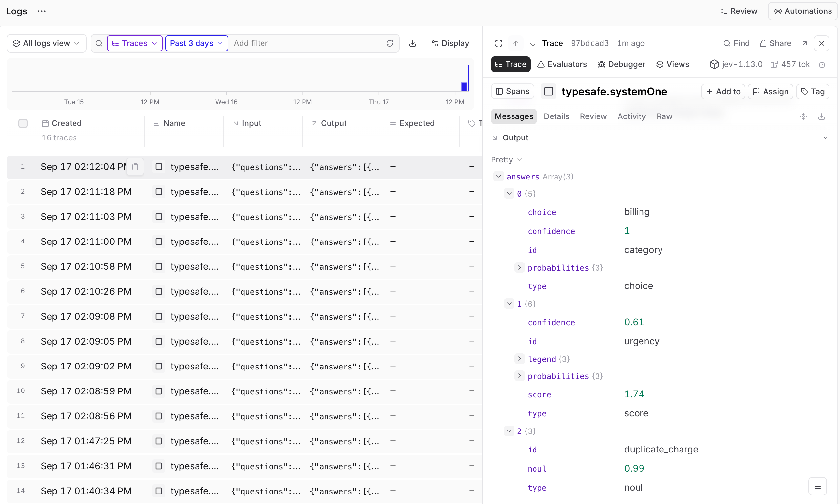The image size is (840, 504).
Task: Click span icon on the 02:11:03 PM row
Action: pyautogui.click(x=158, y=217)
